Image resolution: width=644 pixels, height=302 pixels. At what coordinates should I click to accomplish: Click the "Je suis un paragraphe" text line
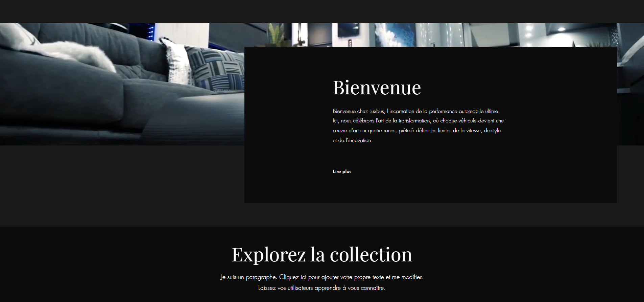point(321,277)
